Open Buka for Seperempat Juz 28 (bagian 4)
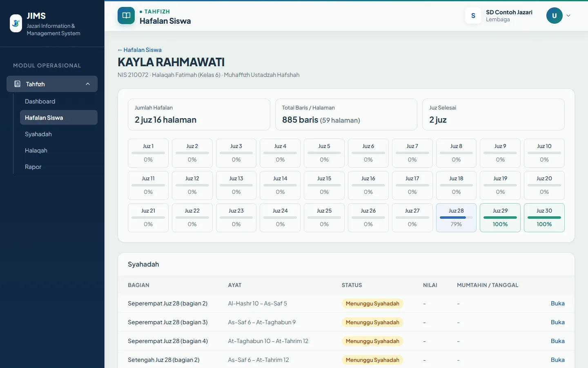 557,341
